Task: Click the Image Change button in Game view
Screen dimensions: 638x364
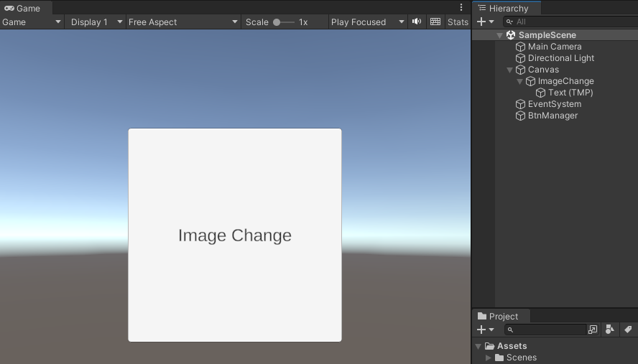Action: pos(235,235)
